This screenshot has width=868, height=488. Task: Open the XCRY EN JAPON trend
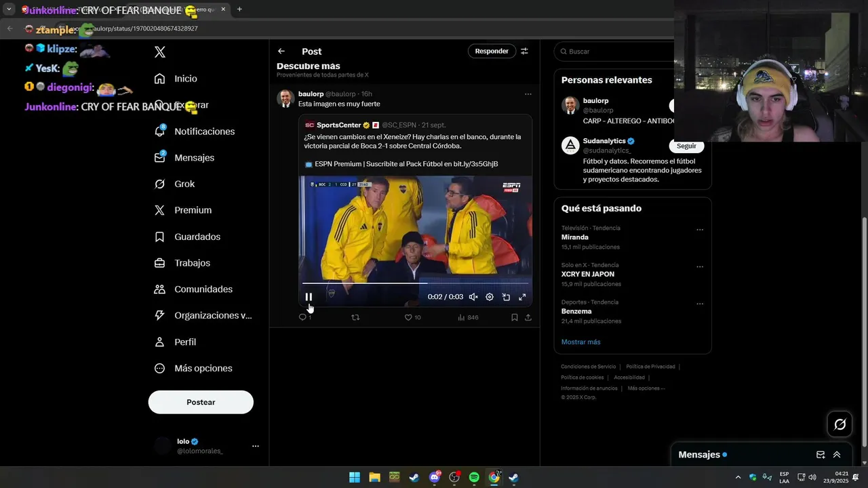click(x=588, y=274)
